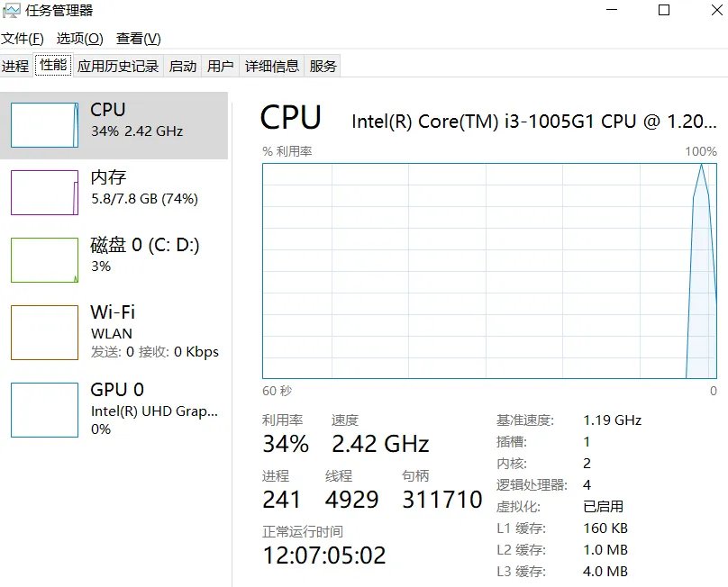728x587 pixels.
Task: Switch to the 启动 tab
Action: 183,65
